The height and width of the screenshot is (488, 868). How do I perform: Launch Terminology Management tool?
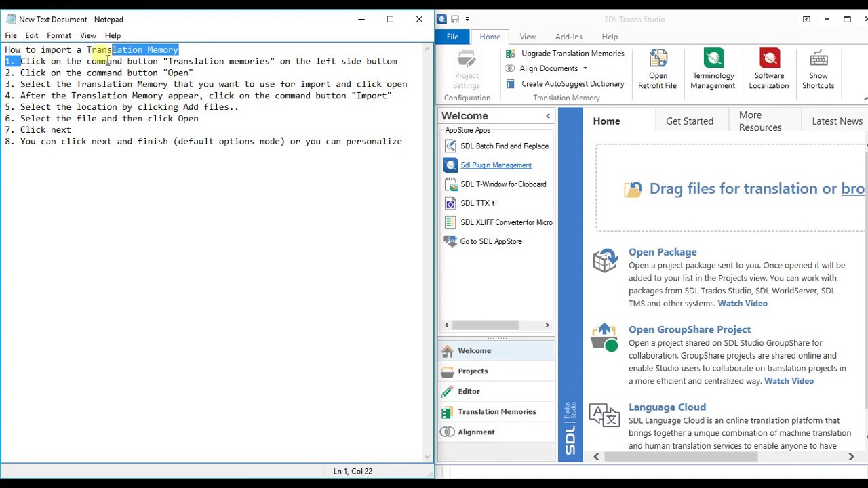coord(713,69)
